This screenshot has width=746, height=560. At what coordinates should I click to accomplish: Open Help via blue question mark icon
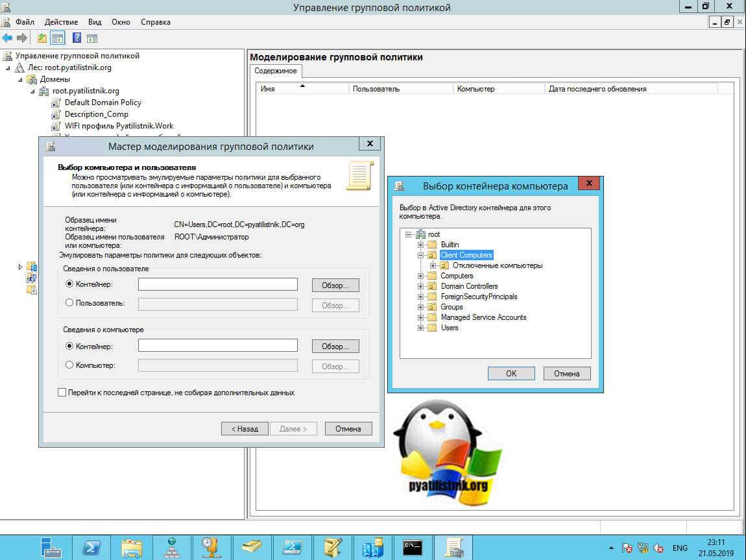(x=77, y=38)
